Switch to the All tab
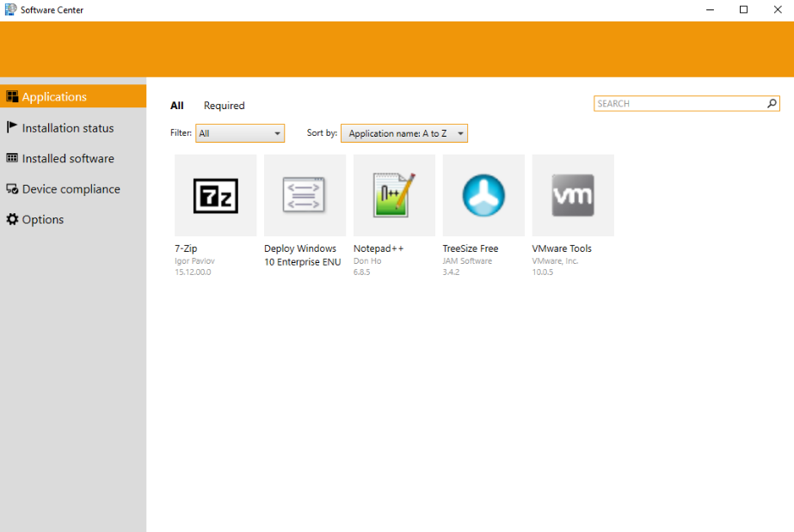 click(176, 106)
